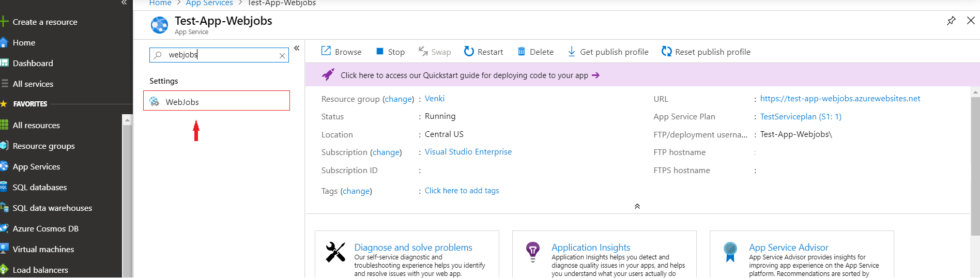Change tags link
The height and width of the screenshot is (278, 980).
(x=356, y=191)
